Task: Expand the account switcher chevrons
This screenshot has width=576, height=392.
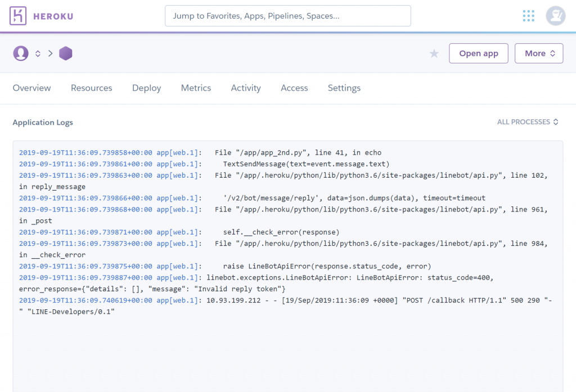Action: (x=38, y=53)
